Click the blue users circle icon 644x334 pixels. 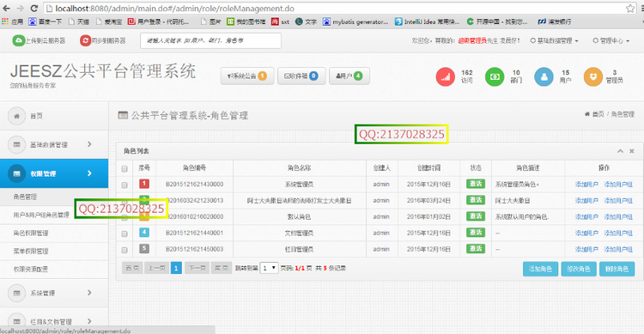544,76
